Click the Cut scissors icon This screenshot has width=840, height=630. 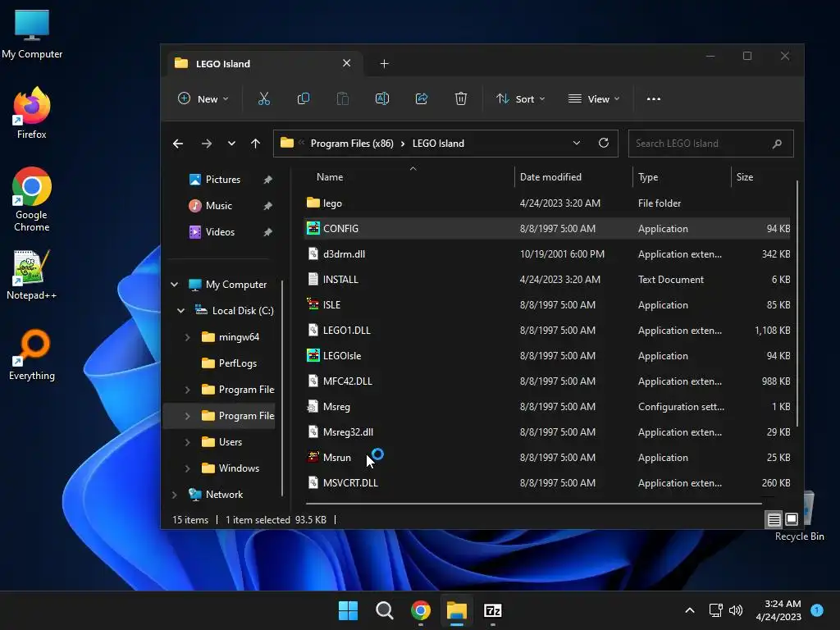[264, 98]
